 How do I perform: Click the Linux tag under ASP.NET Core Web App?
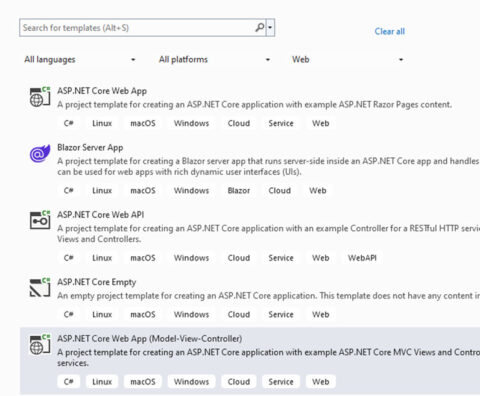click(102, 123)
